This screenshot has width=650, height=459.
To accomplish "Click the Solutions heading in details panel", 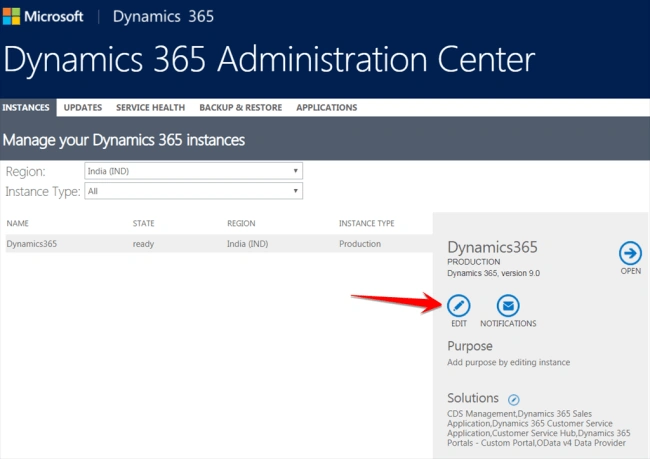I will coord(473,398).
